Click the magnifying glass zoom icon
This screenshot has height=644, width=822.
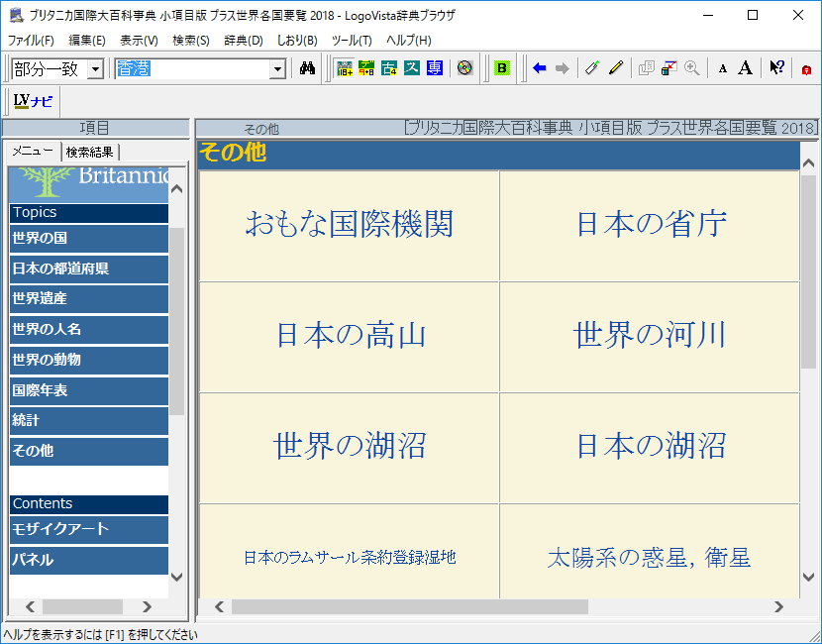(x=692, y=68)
